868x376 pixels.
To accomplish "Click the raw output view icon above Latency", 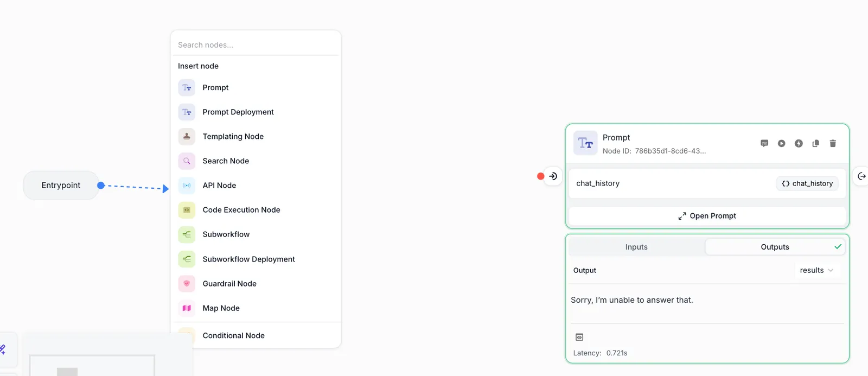I will pos(579,337).
